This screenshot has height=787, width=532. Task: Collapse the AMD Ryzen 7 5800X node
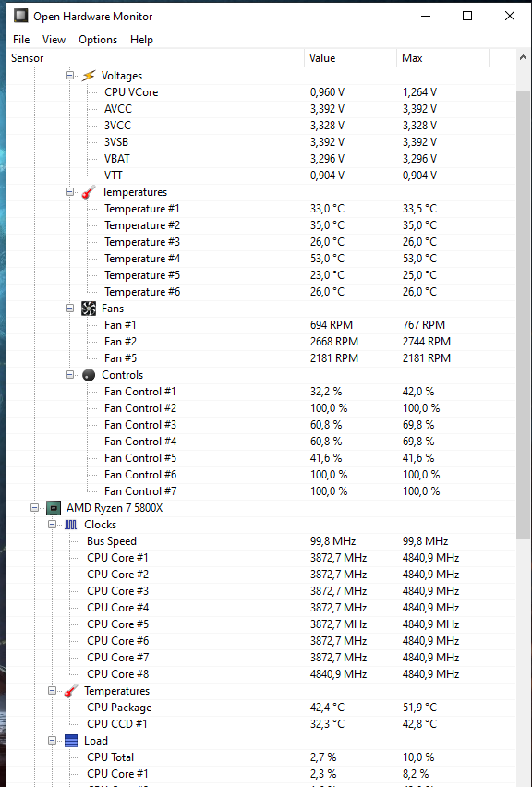click(34, 508)
